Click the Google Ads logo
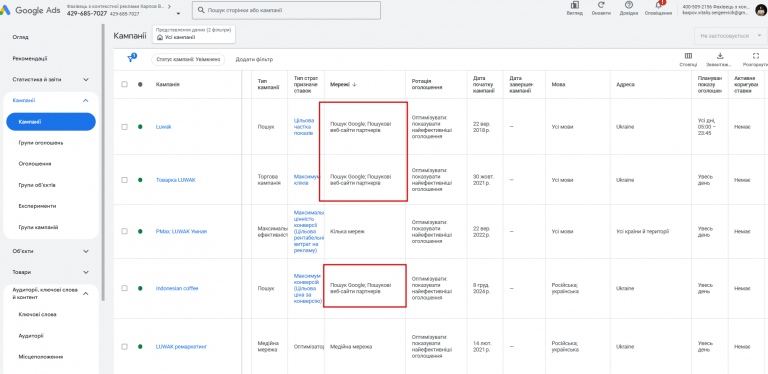 (x=30, y=10)
